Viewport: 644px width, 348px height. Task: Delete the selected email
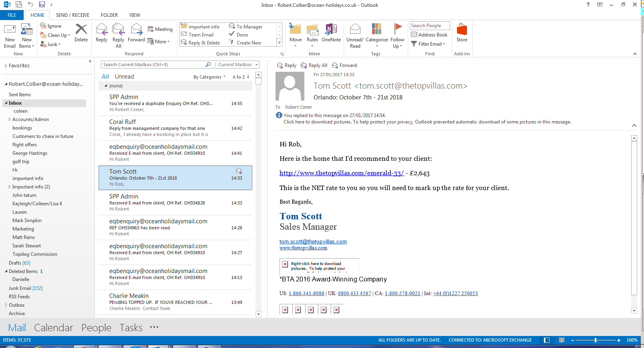click(81, 33)
